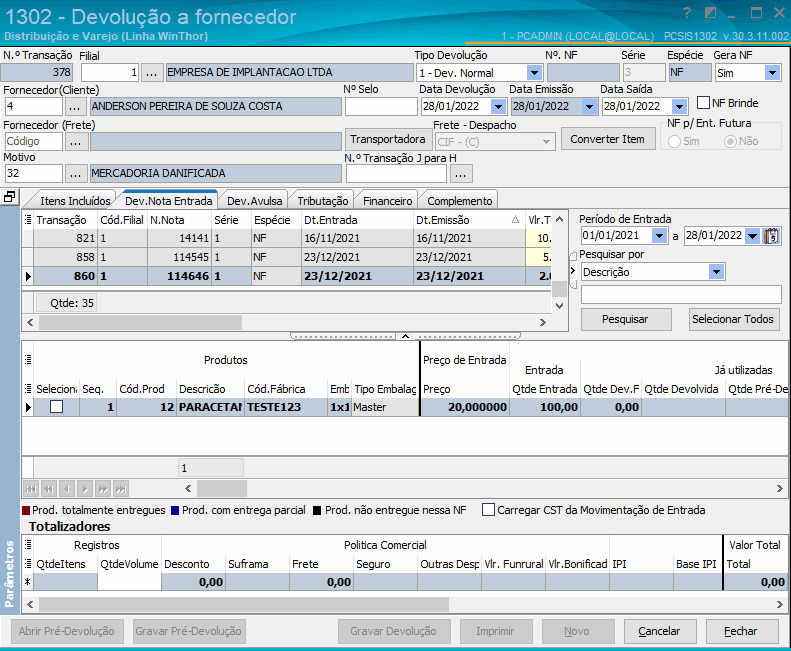Open Data Devolução date picker

[498, 106]
